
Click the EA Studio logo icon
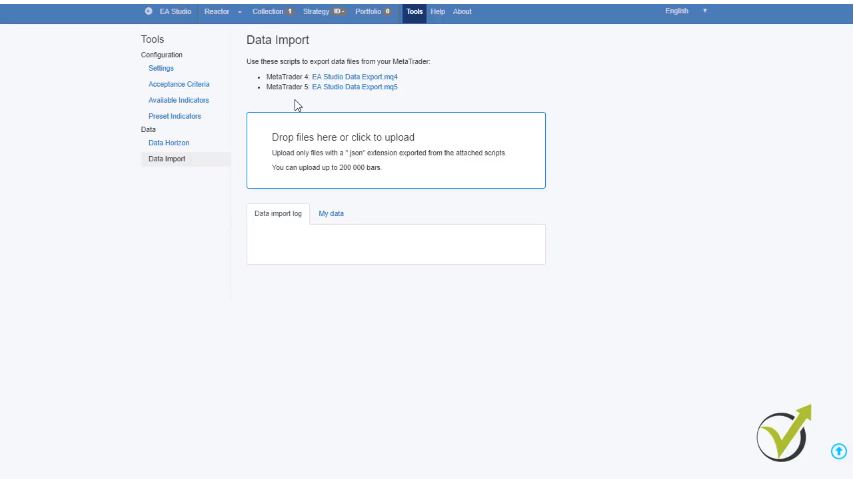pos(148,11)
